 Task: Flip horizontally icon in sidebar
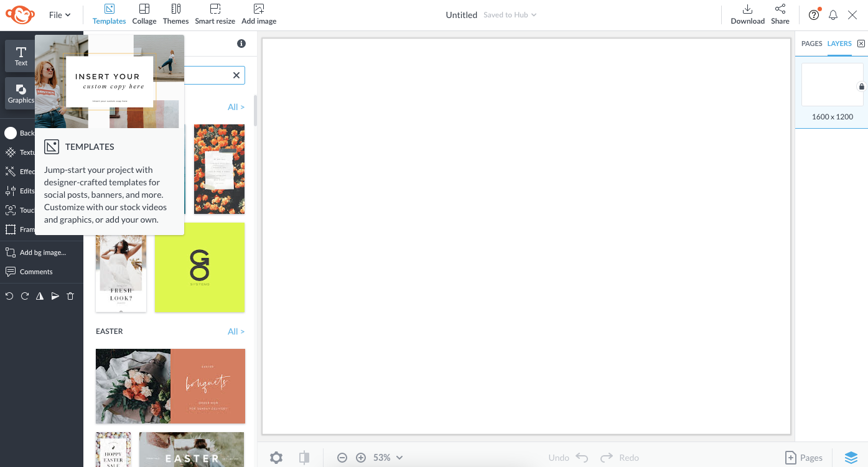point(40,296)
